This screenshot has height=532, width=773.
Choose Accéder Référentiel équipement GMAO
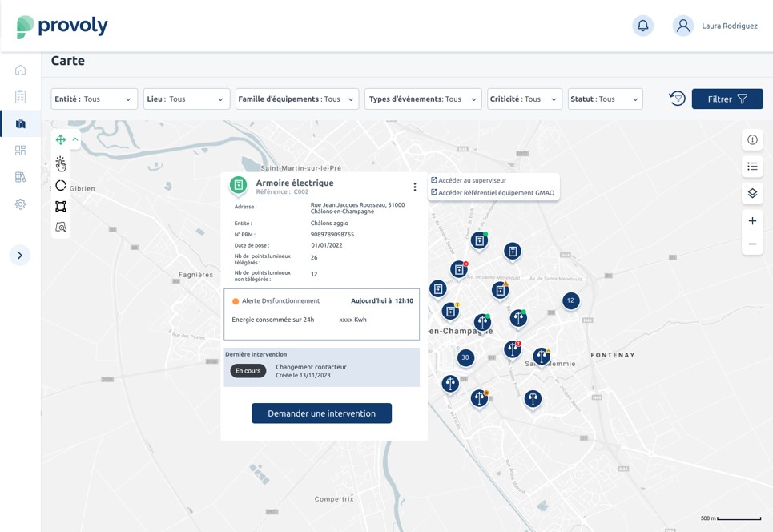tap(493, 193)
